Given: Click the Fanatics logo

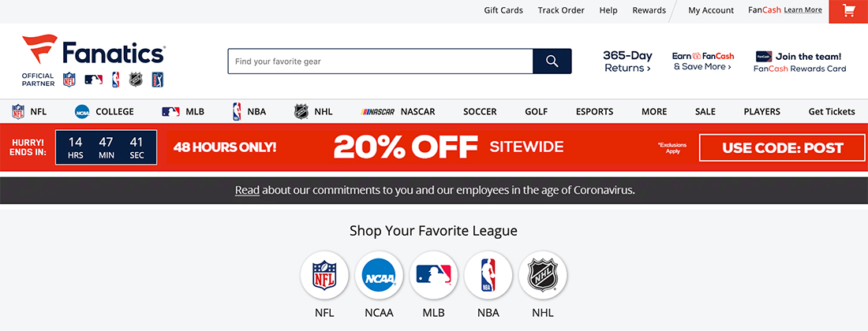Looking at the screenshot, I should (93, 51).
